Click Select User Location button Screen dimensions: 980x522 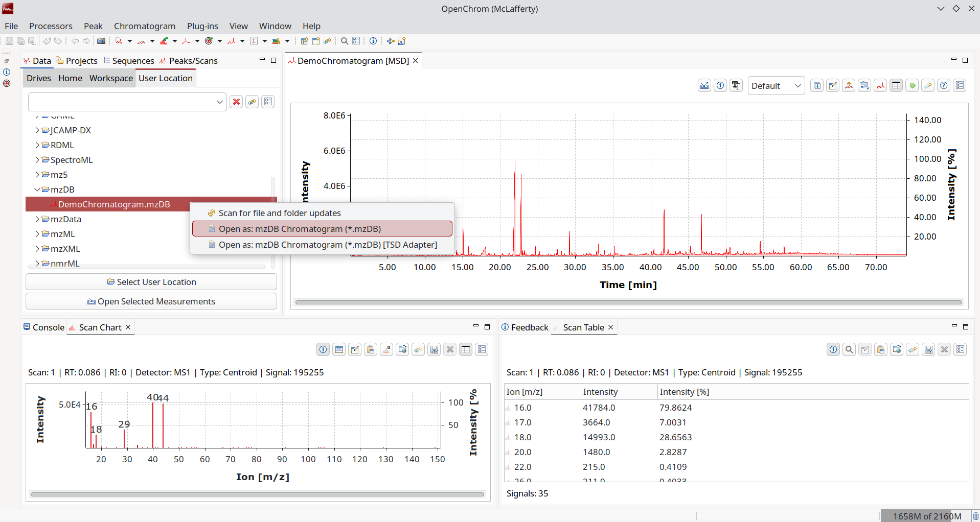[x=151, y=282]
